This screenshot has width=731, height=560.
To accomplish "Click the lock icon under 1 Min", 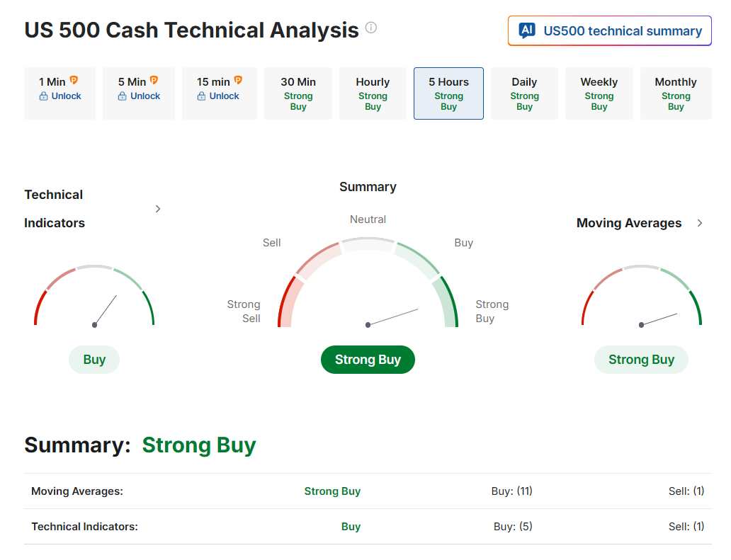I will [x=43, y=96].
